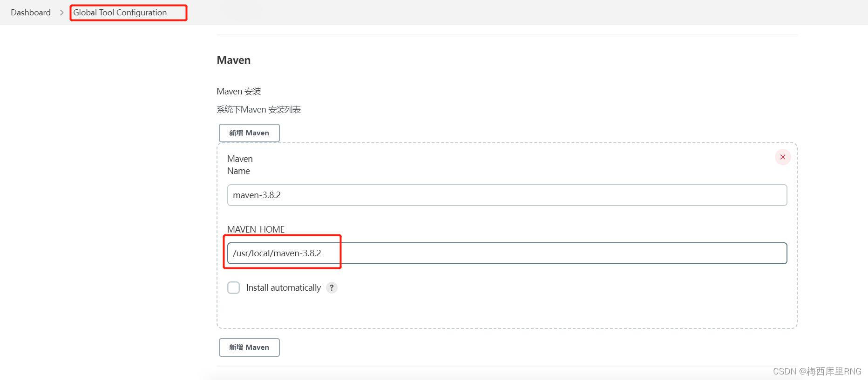The height and width of the screenshot is (380, 868).
Task: Select the 'Maven 安装' label
Action: pyautogui.click(x=239, y=92)
